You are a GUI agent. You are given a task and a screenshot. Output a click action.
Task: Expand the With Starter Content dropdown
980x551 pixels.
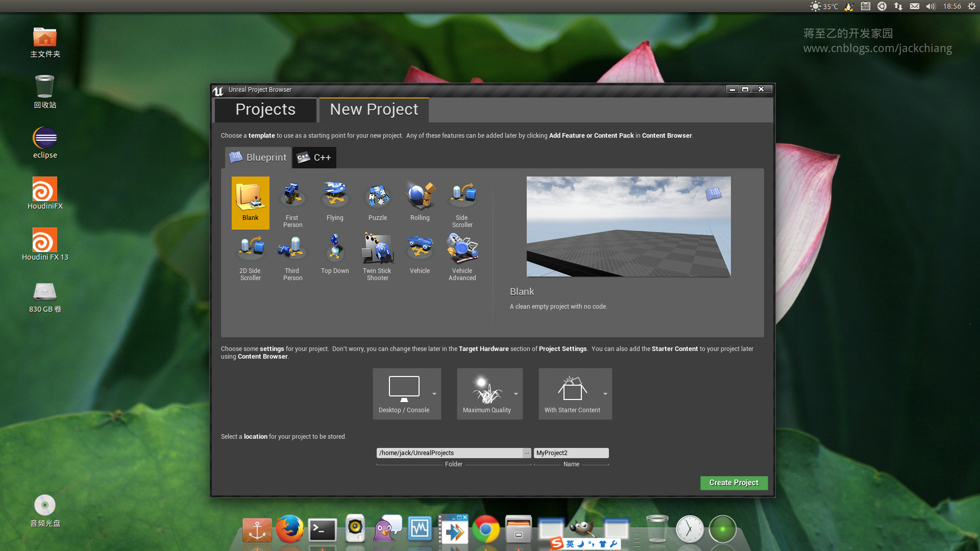click(605, 394)
